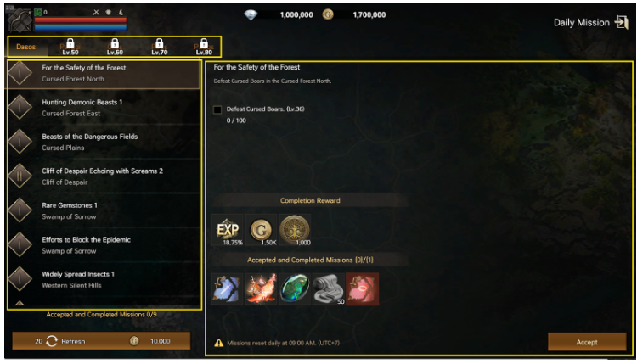
Task: Select Widely Spread Insects 1 mission
Action: (104, 280)
